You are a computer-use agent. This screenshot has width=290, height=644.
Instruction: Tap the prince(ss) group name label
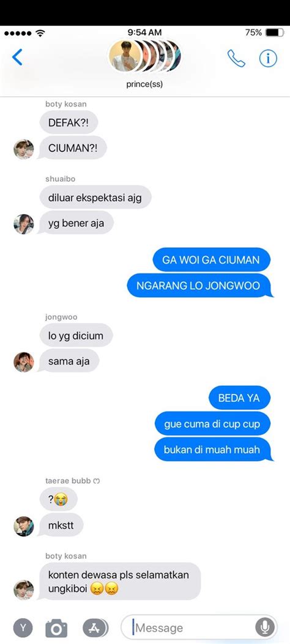pos(144,84)
